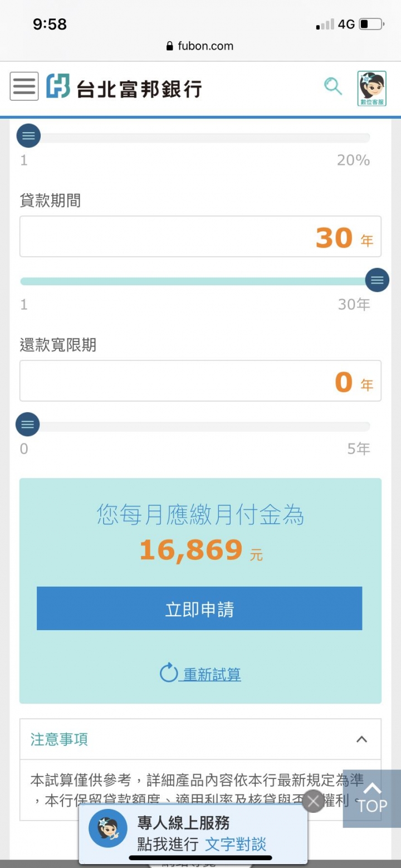Tap the TOP back-to-top button
This screenshot has height=868, width=401.
(x=372, y=798)
